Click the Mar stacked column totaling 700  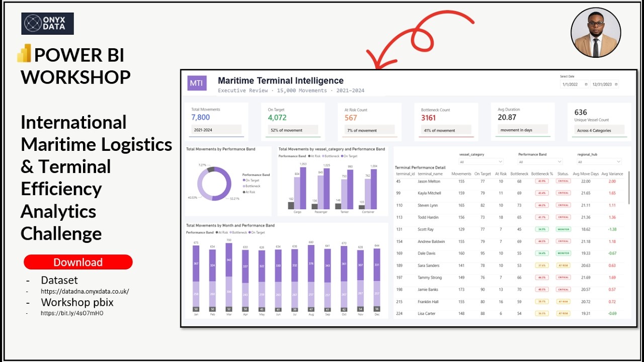point(229,277)
